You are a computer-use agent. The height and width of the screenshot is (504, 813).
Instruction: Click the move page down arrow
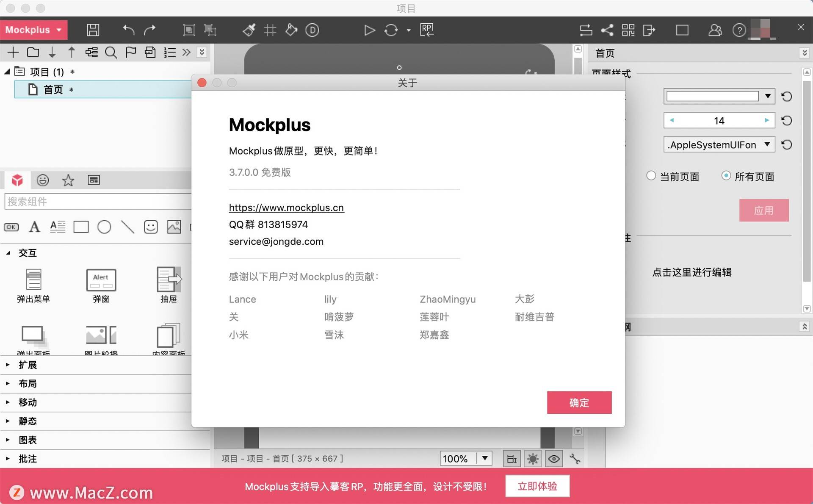pyautogui.click(x=52, y=52)
